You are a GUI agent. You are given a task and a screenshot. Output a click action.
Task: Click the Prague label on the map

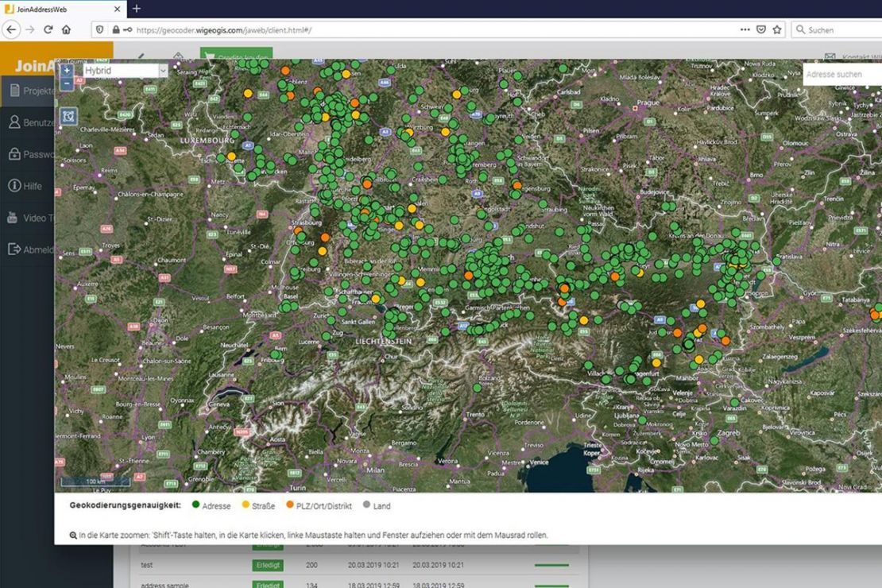pyautogui.click(x=648, y=103)
